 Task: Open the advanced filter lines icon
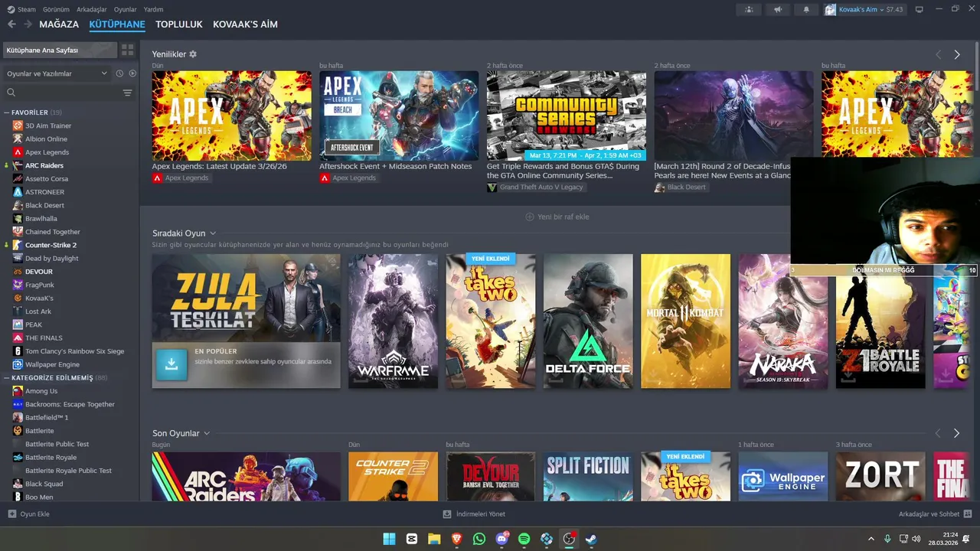click(127, 93)
